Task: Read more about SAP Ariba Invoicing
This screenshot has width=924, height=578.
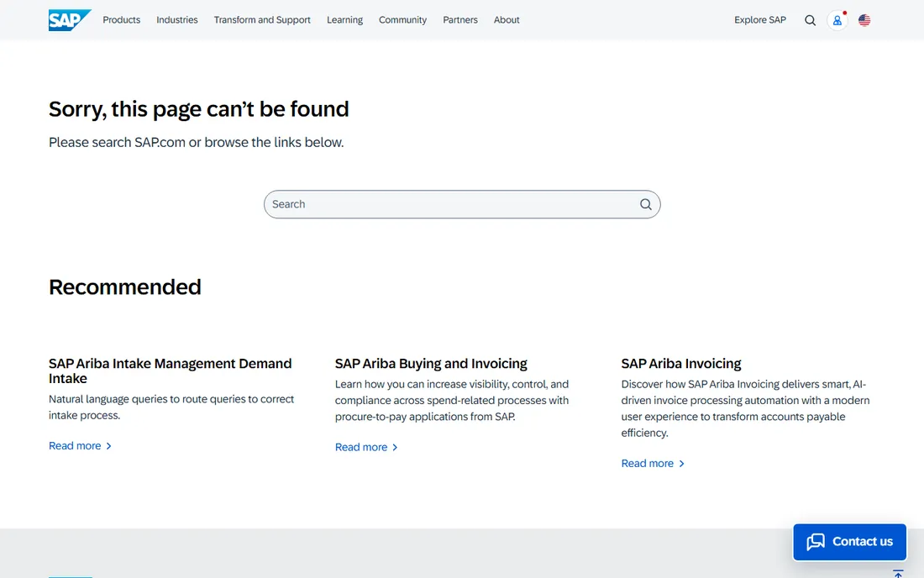Action: tap(653, 464)
